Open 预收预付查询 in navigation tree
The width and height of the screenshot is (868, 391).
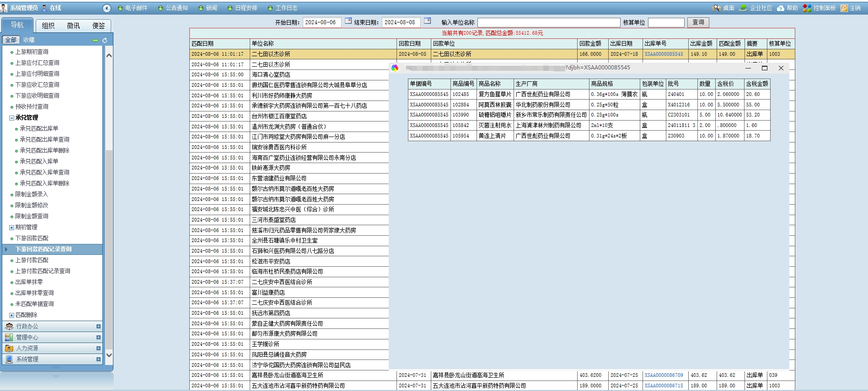point(32,107)
